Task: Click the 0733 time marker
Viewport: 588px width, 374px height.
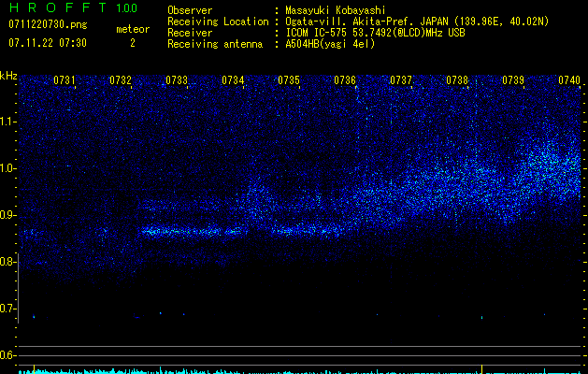Action: click(177, 79)
